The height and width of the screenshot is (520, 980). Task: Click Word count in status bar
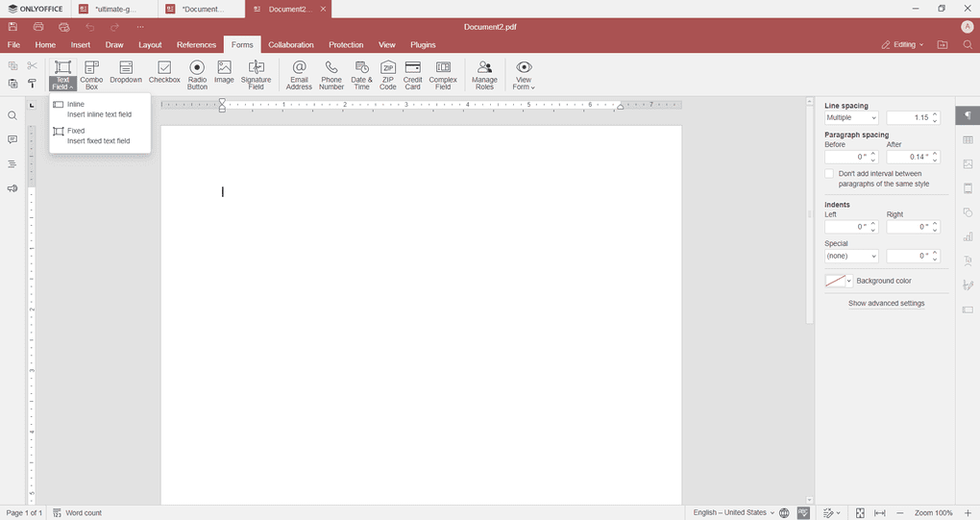click(78, 512)
